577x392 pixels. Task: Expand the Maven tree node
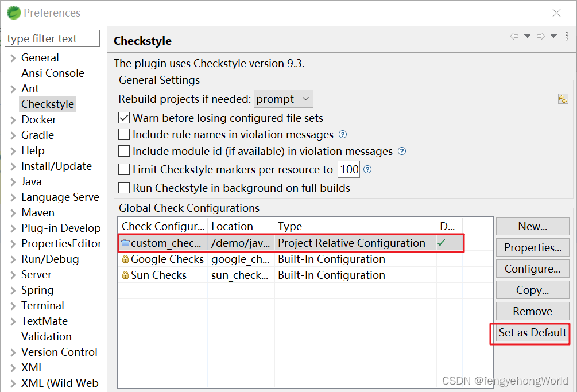pyautogui.click(x=13, y=213)
